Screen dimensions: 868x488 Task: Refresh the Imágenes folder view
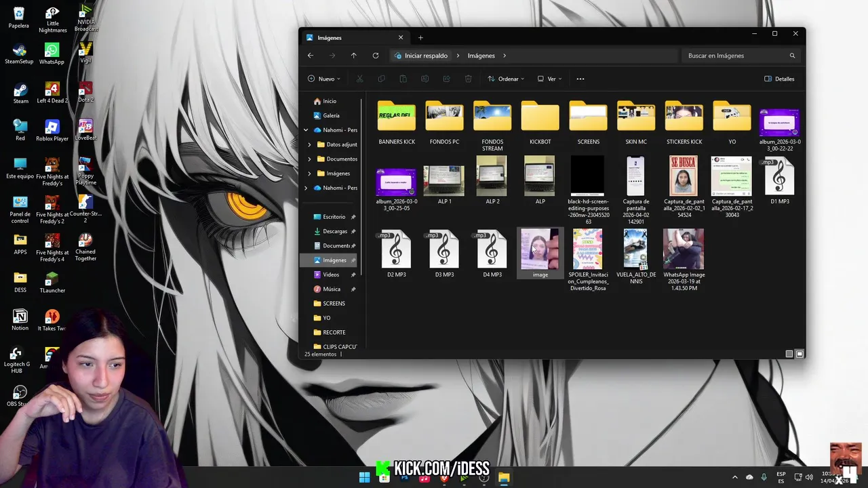(376, 56)
